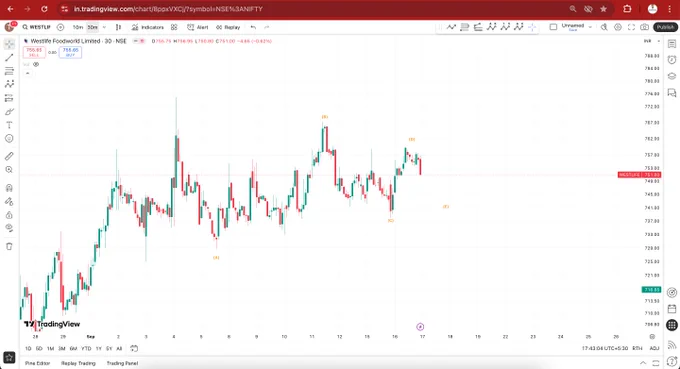
Task: Toggle lock all drawing tools
Action: [x=9, y=215]
